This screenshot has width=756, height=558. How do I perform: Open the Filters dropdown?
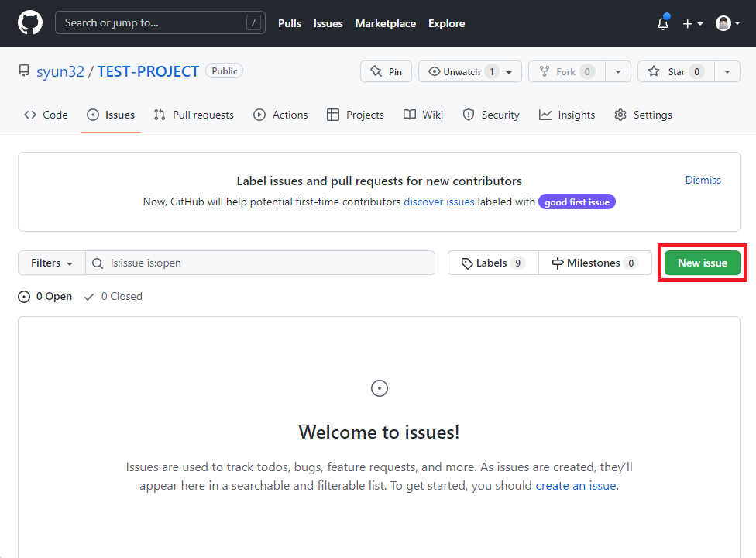[x=52, y=263]
